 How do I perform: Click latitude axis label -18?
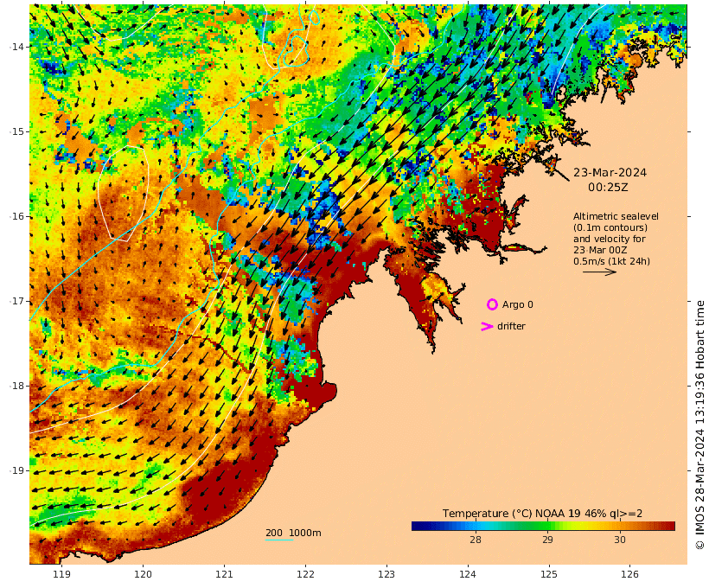[x=16, y=386]
